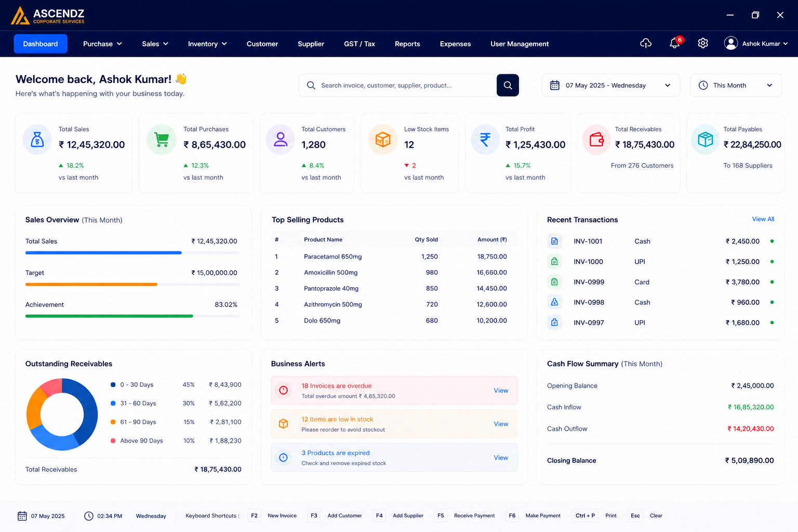This screenshot has width=798, height=532.
Task: View the expired products alert
Action: [501, 458]
